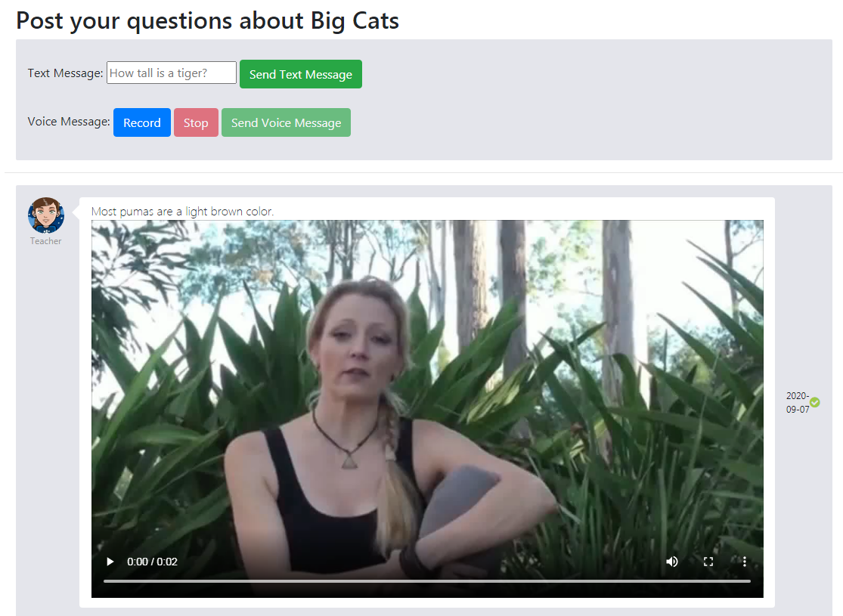Click the 2020-09-07 message date
The height and width of the screenshot is (616, 843).
click(x=798, y=402)
